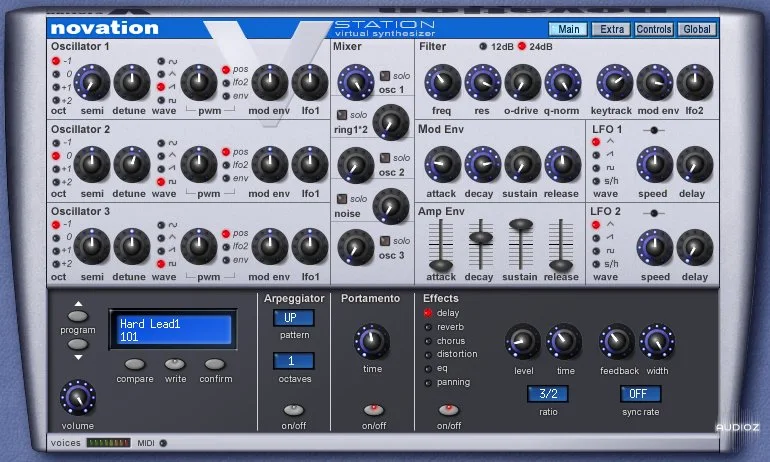Click the compare button

pyautogui.click(x=135, y=364)
